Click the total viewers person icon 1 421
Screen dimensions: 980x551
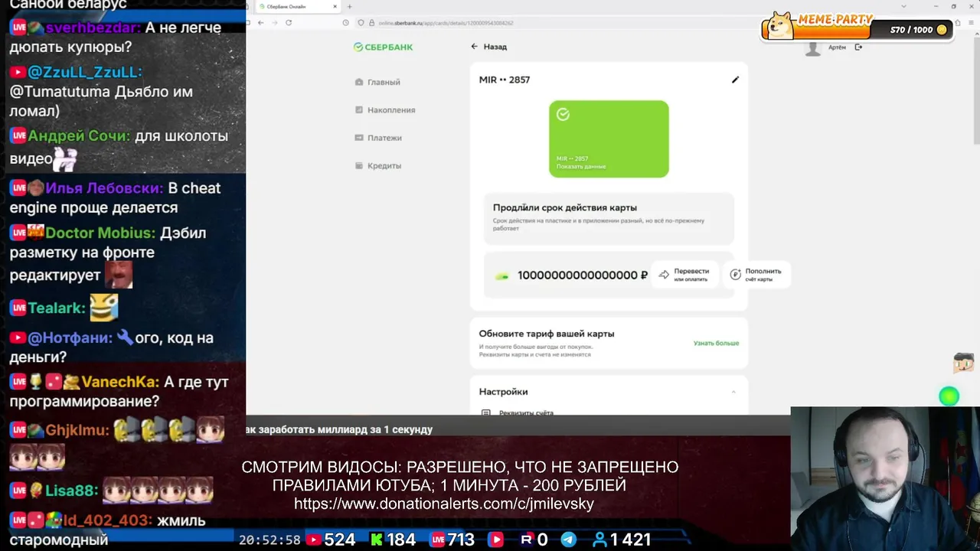(x=599, y=540)
